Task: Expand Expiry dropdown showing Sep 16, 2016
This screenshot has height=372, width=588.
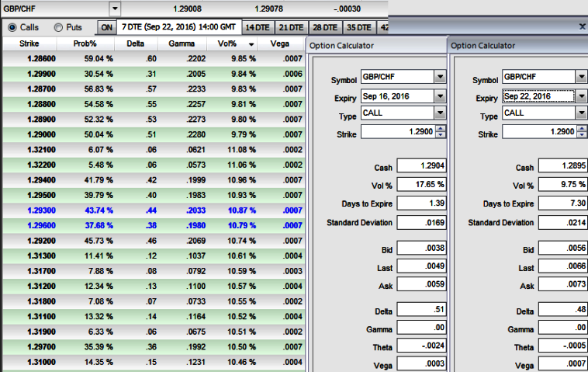Action: [x=440, y=96]
